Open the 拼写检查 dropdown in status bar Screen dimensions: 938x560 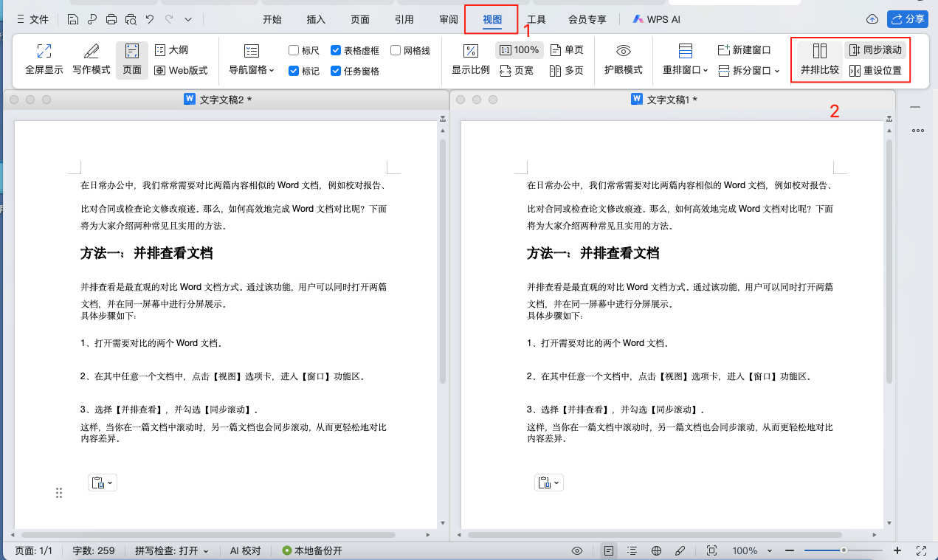(172, 550)
